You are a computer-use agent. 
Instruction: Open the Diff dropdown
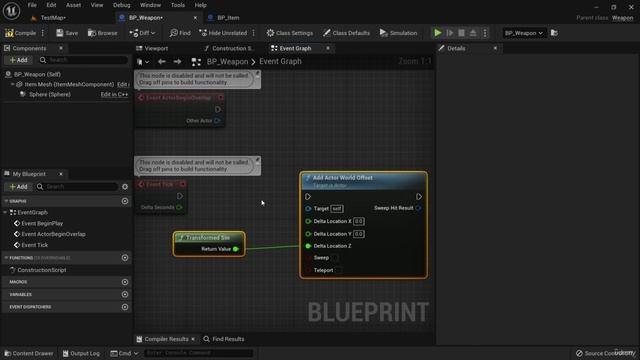pos(142,33)
